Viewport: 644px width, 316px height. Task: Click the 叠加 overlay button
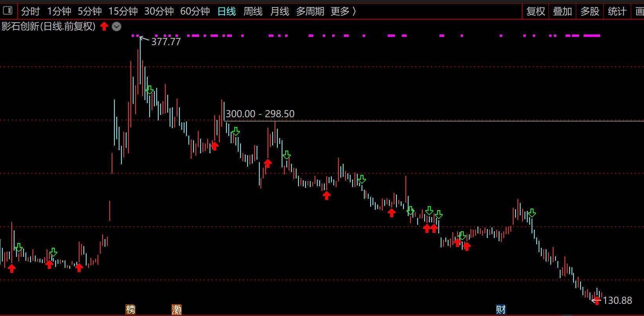point(562,11)
